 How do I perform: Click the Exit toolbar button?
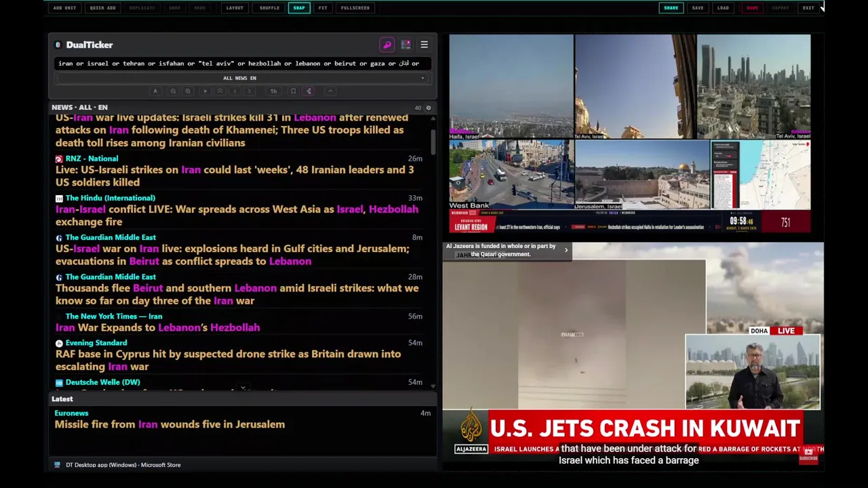tap(808, 7)
